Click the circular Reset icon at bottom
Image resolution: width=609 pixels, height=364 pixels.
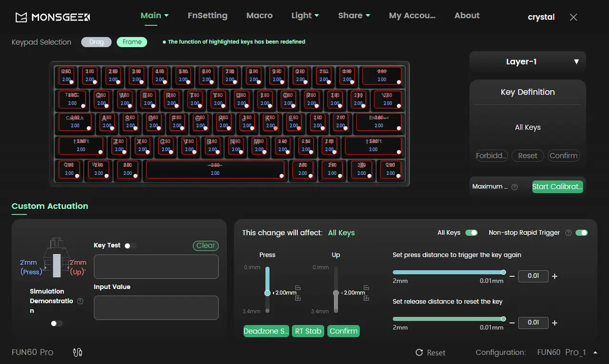point(419,353)
